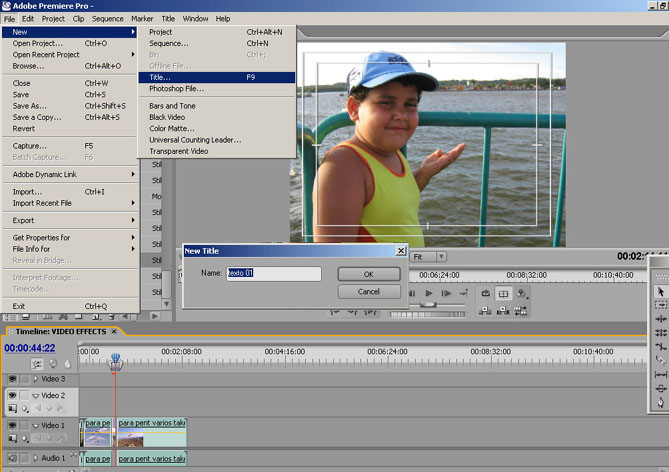Select the Pen tool in tools panel
Screen dimensions: 669x472
click(661, 402)
